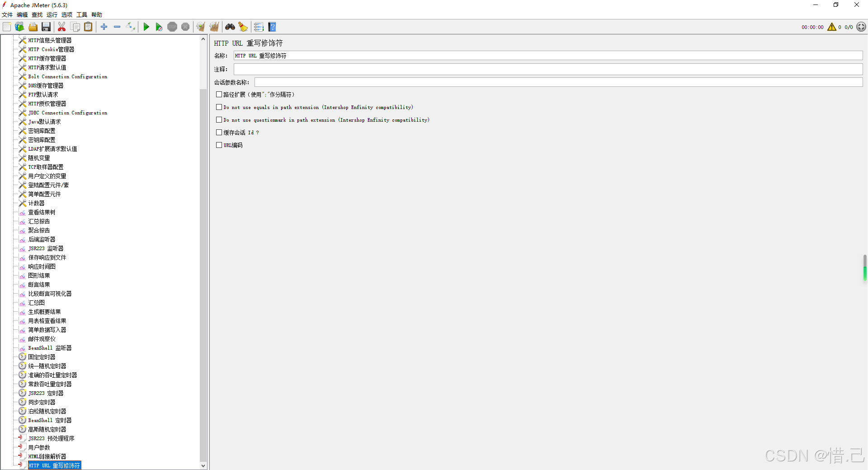Open the Function helper list icon
This screenshot has height=470, width=868.
coord(259,27)
